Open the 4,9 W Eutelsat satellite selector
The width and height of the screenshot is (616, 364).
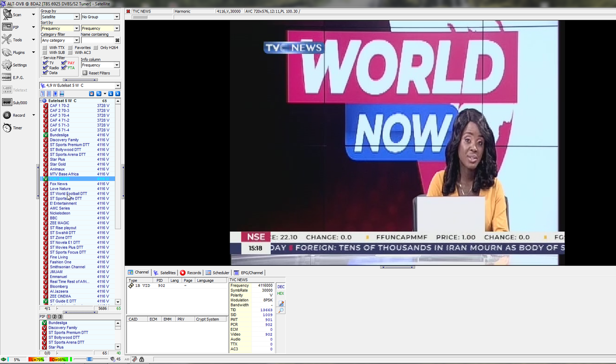[x=80, y=86]
